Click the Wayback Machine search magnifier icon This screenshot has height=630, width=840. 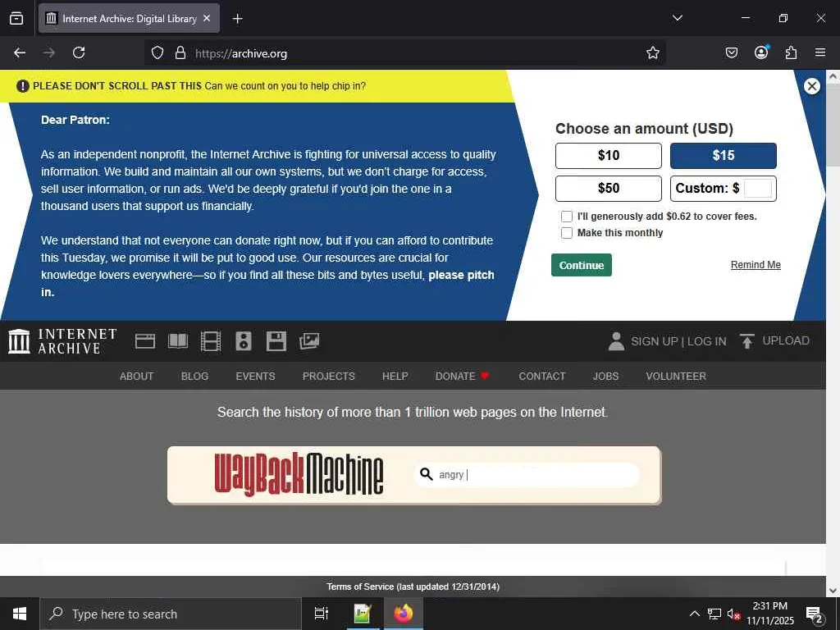click(x=427, y=474)
